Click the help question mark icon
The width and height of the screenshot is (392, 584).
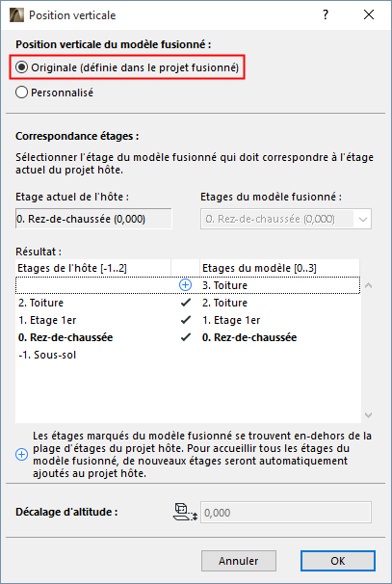click(x=326, y=14)
